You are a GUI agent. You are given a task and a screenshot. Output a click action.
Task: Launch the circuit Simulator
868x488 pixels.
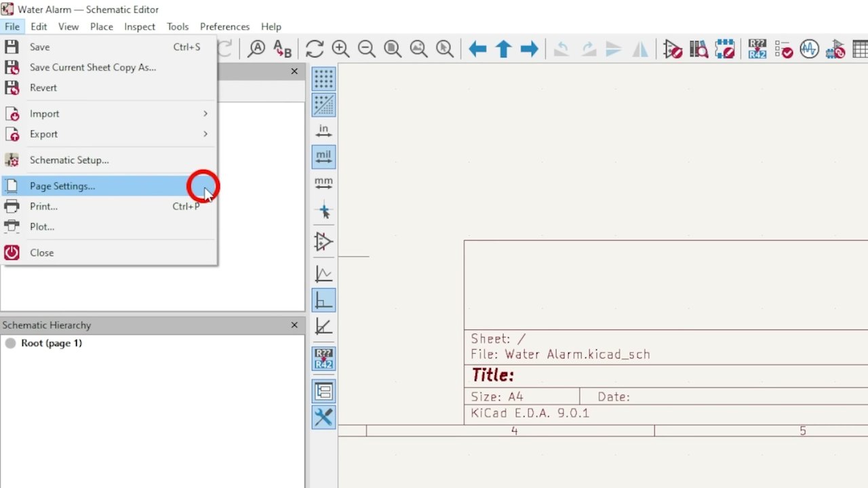pos(809,49)
